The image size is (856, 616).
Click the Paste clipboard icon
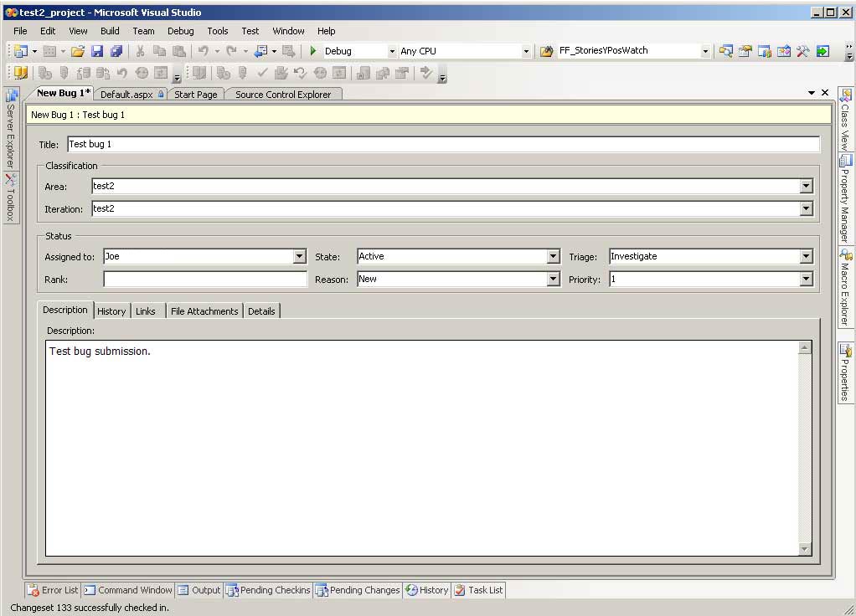(178, 51)
